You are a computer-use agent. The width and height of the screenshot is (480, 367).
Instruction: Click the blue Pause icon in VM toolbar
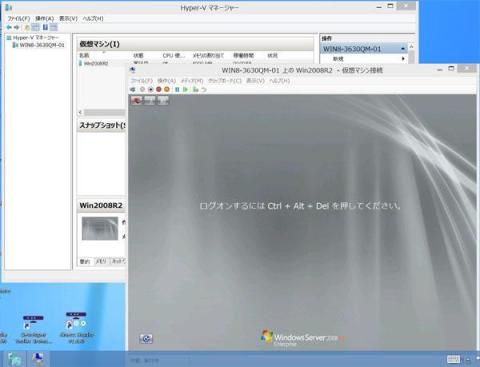(177, 89)
